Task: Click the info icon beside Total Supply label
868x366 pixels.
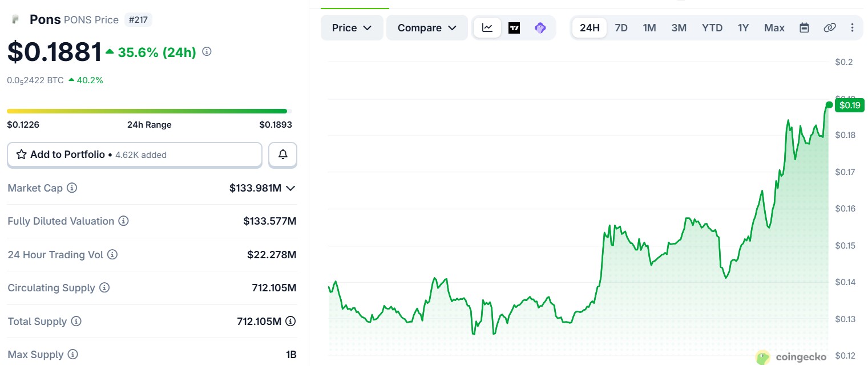Action: point(76,322)
